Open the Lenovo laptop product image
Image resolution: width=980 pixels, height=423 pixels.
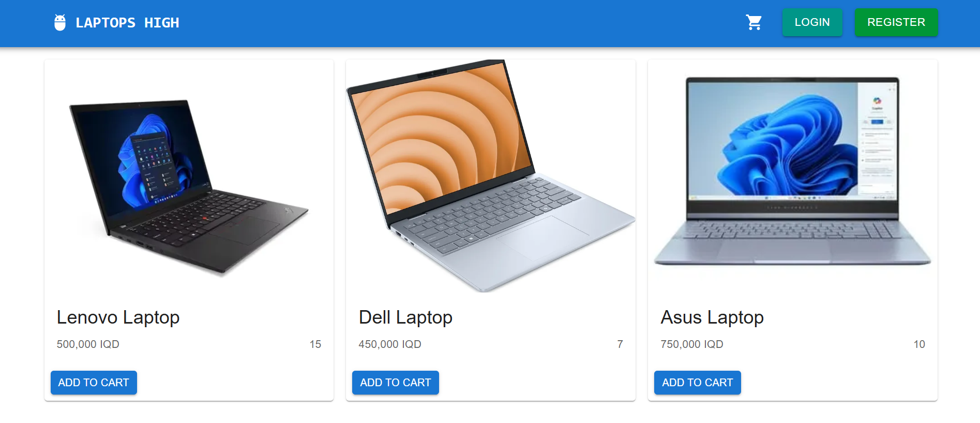(189, 176)
